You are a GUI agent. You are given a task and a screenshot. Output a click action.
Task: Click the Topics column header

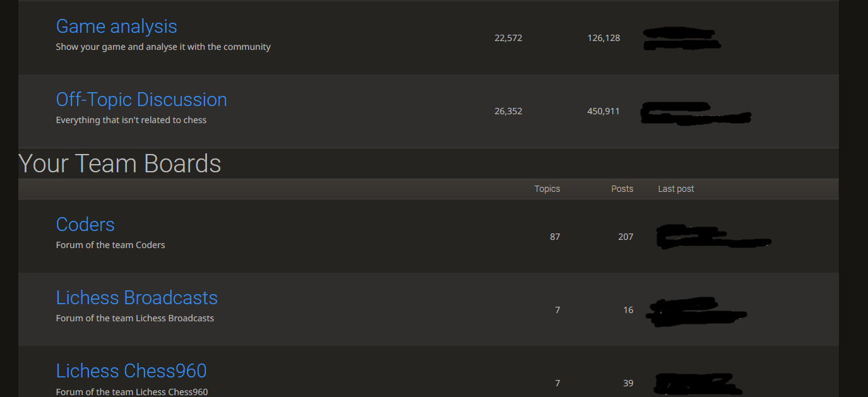547,188
